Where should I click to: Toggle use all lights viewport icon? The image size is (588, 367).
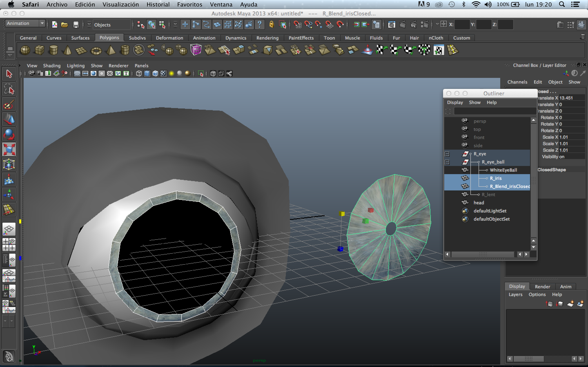(x=171, y=74)
